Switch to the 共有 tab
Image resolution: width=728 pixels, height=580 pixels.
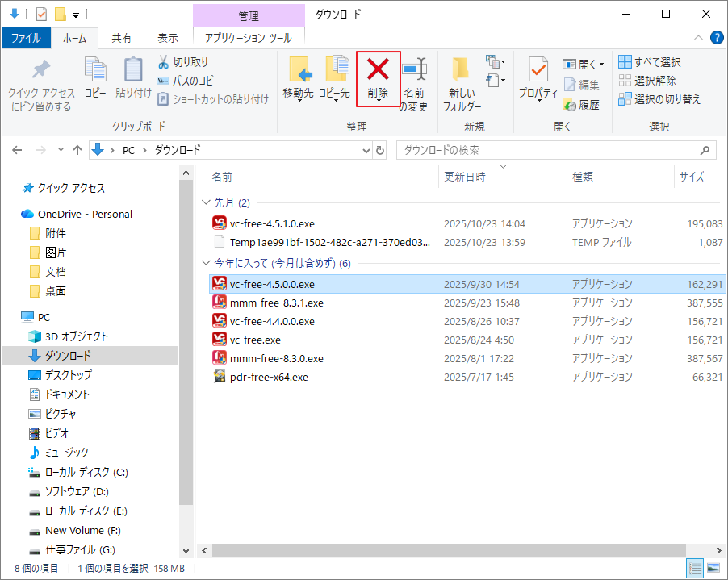coord(122,38)
